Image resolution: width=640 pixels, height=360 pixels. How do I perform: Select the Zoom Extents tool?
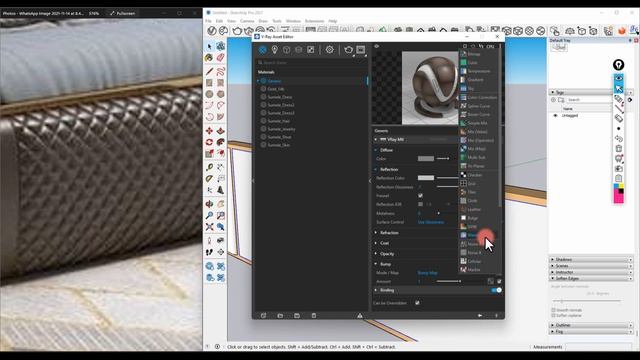pyautogui.click(x=209, y=227)
